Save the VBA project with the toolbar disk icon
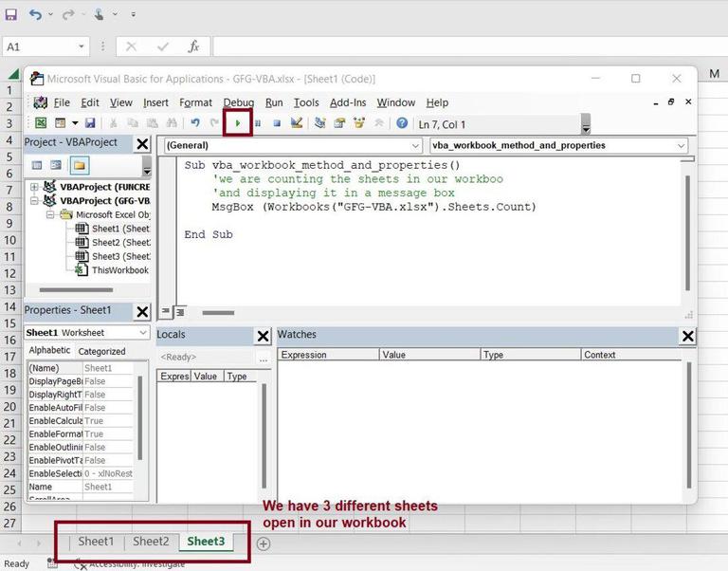The height and width of the screenshot is (571, 728). 90,123
